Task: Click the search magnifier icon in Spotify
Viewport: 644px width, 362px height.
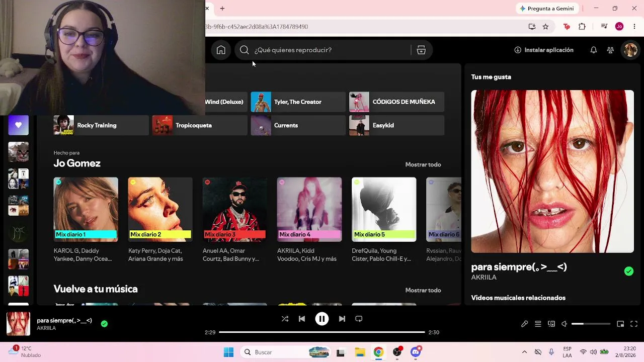Action: (x=245, y=50)
